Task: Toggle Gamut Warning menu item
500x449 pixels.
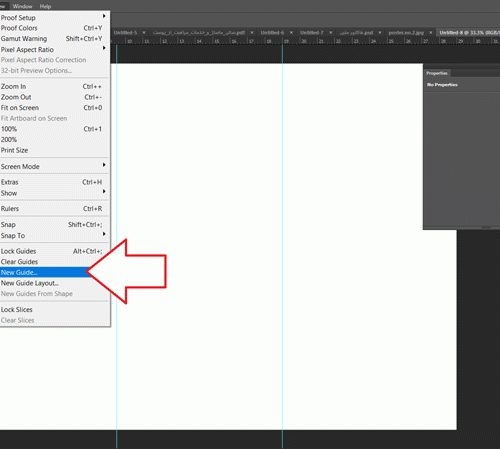Action: (x=55, y=39)
